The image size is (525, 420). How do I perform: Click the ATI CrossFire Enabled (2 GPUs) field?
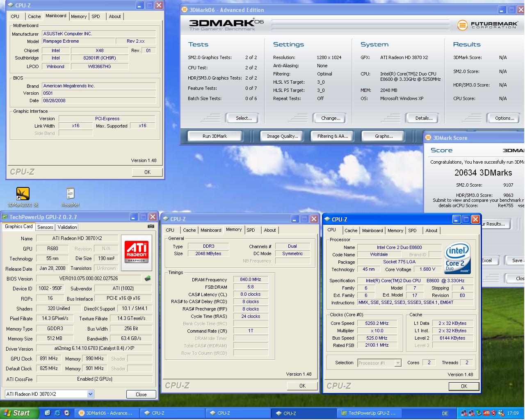tap(94, 379)
